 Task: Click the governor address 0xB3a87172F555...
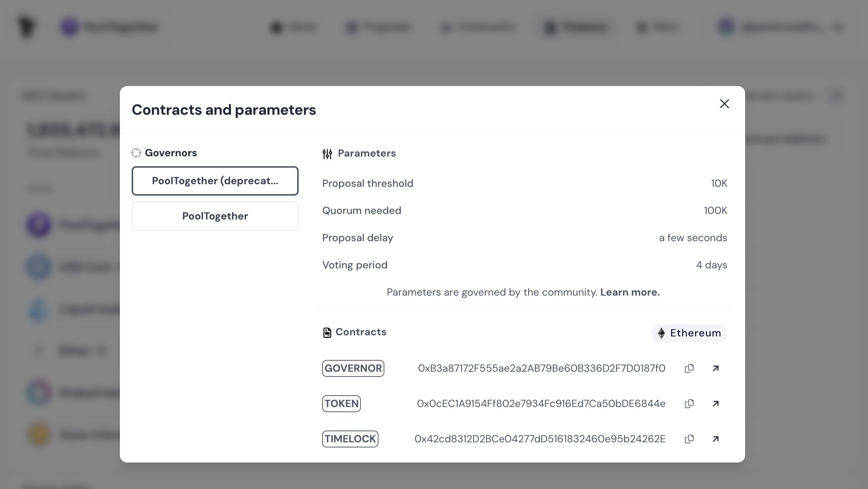pos(541,368)
